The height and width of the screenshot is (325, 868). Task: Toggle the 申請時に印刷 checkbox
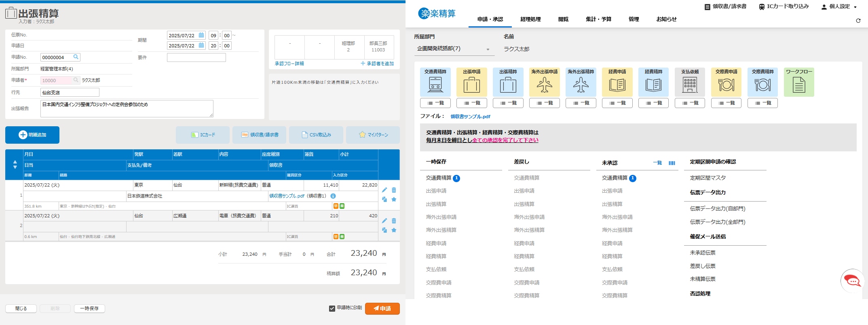pyautogui.click(x=332, y=308)
